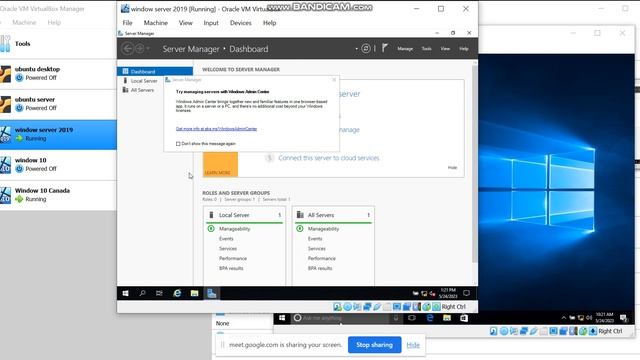Open the Help menu in Server Manager
The image size is (640, 360).
click(464, 49)
